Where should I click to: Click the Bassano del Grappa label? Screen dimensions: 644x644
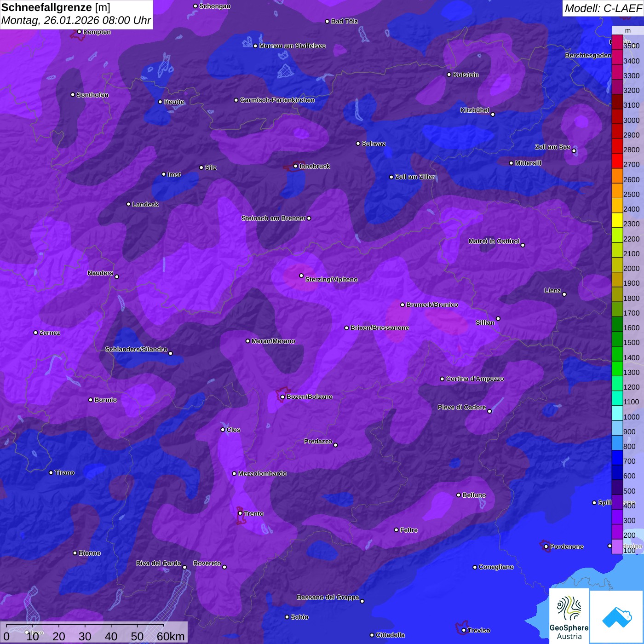coord(328,597)
